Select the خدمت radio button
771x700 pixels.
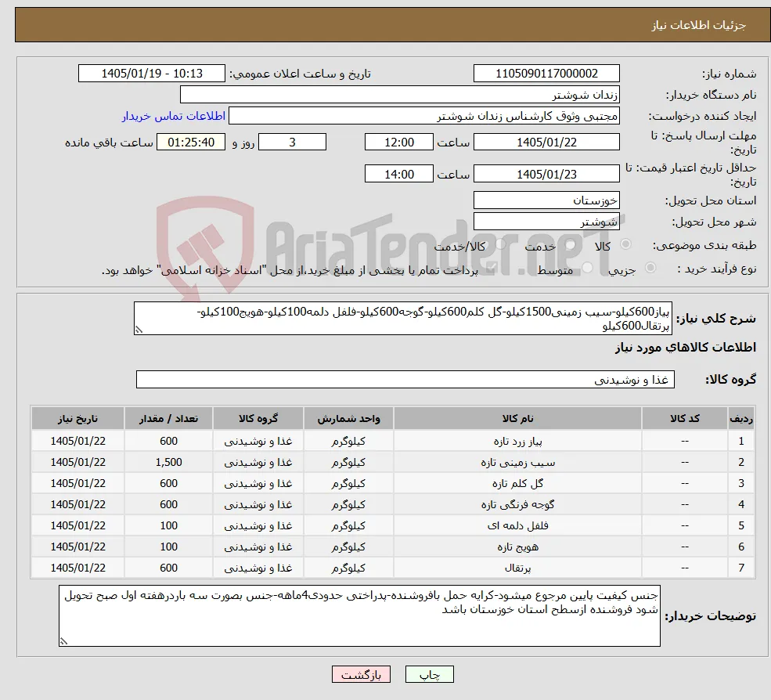coord(571,244)
